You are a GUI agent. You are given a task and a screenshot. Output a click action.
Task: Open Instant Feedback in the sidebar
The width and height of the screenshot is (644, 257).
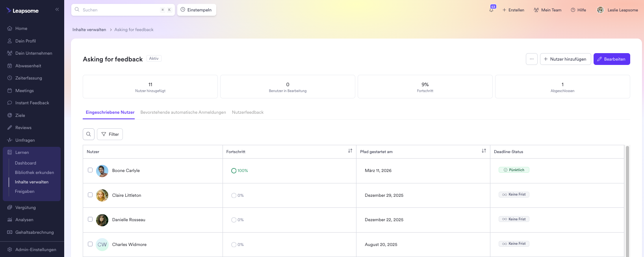click(32, 103)
